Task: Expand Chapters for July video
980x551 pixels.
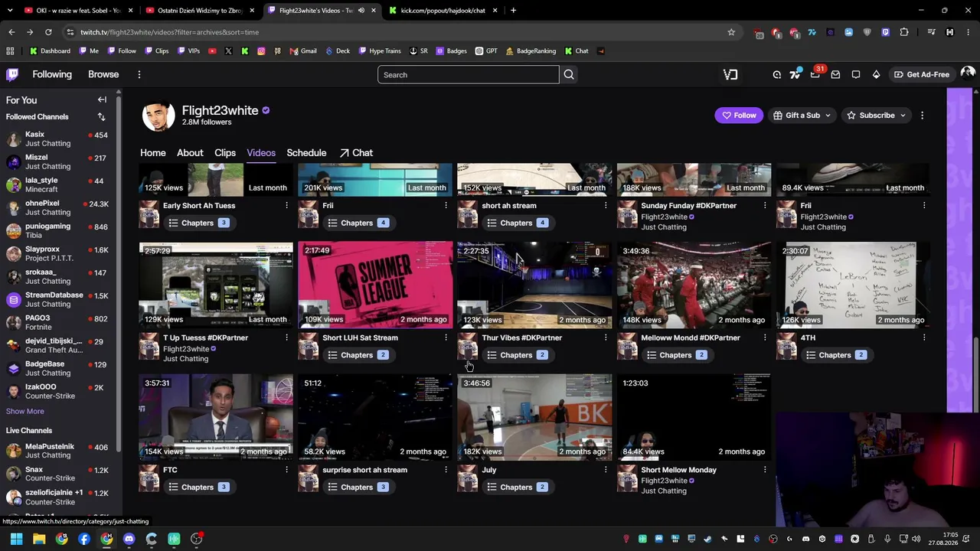Action: coord(517,487)
